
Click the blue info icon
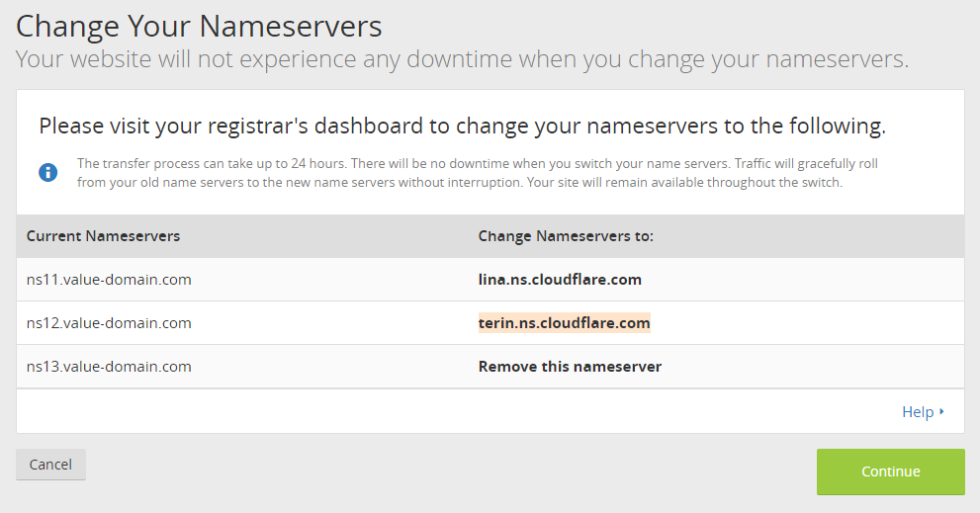pyautogui.click(x=48, y=172)
